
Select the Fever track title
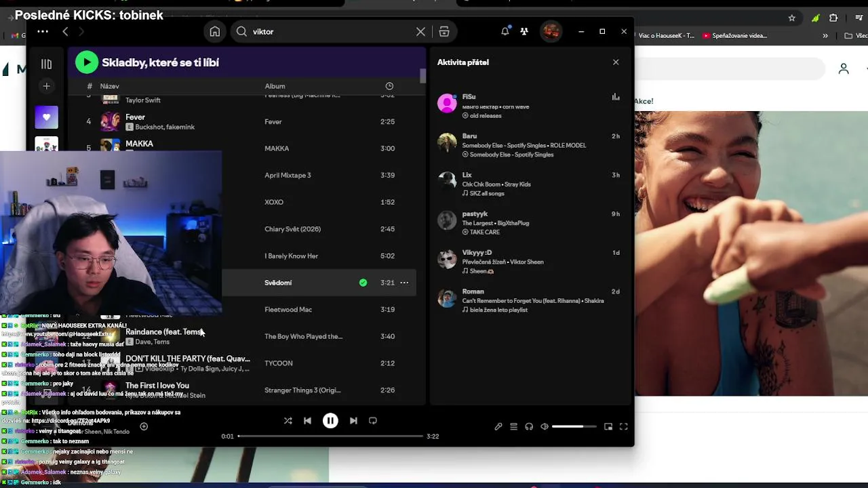point(135,117)
